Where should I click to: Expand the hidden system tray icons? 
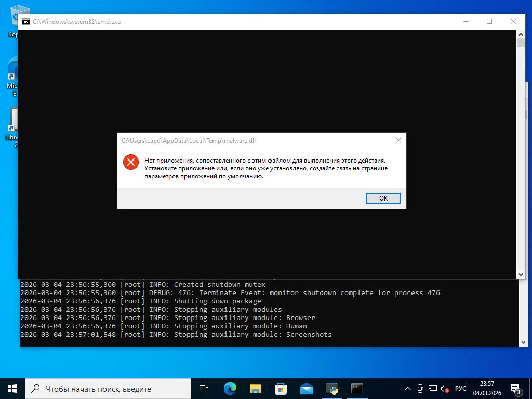(x=408, y=389)
